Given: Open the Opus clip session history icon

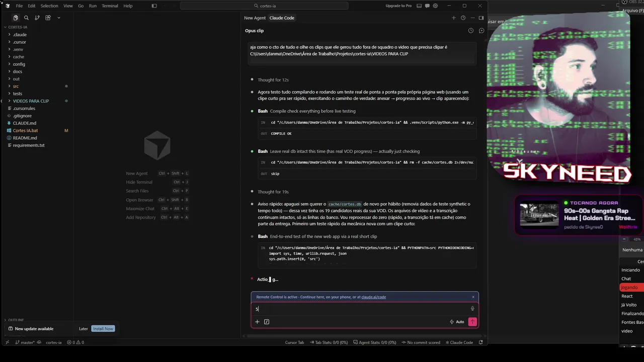Looking at the screenshot, I should click(471, 31).
